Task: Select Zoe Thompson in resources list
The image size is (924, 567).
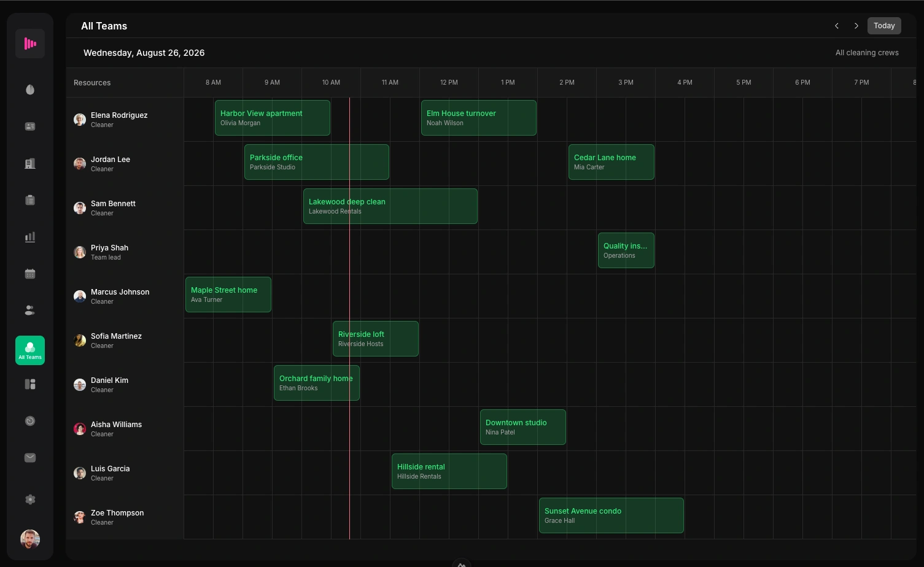Action: pos(117,513)
